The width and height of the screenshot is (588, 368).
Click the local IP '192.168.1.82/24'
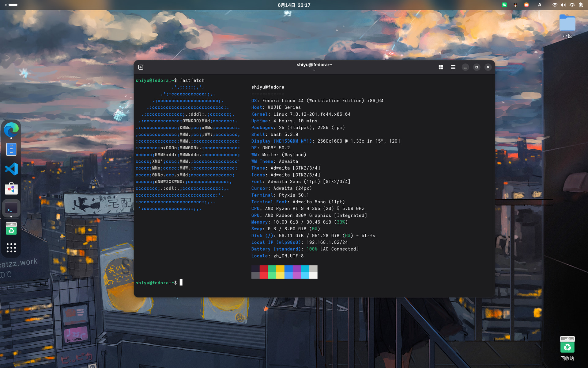pyautogui.click(x=327, y=242)
